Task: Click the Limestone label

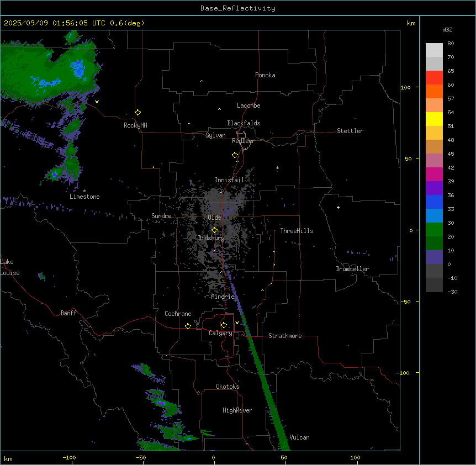Action: click(84, 197)
